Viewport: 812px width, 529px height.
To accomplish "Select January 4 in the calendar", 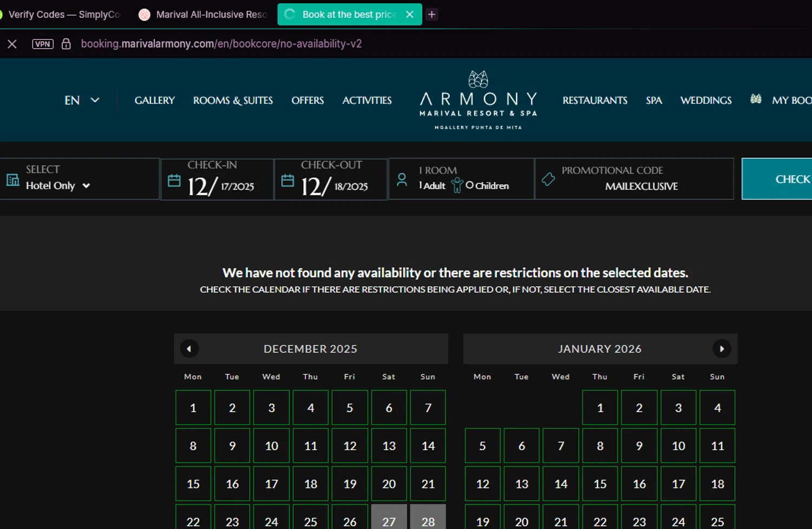I will [717, 407].
